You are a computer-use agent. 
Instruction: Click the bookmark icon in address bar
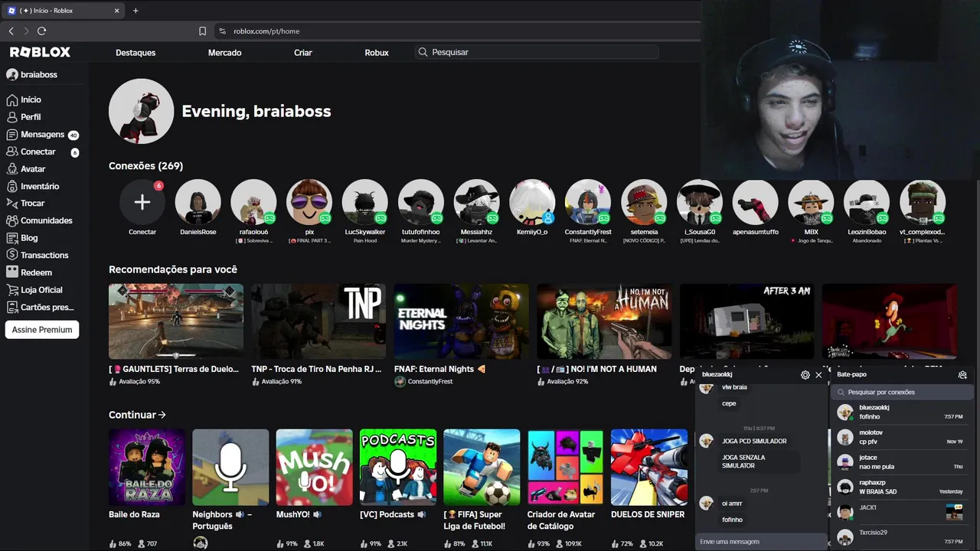(202, 31)
